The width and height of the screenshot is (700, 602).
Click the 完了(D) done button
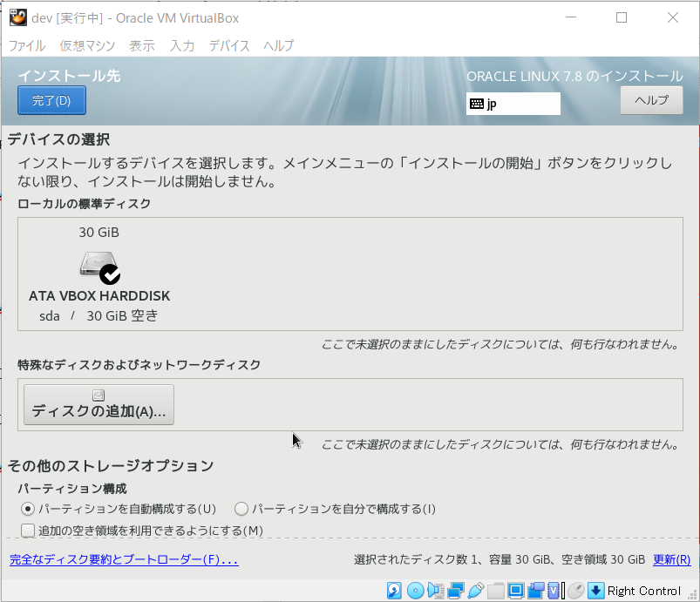pyautogui.click(x=51, y=100)
